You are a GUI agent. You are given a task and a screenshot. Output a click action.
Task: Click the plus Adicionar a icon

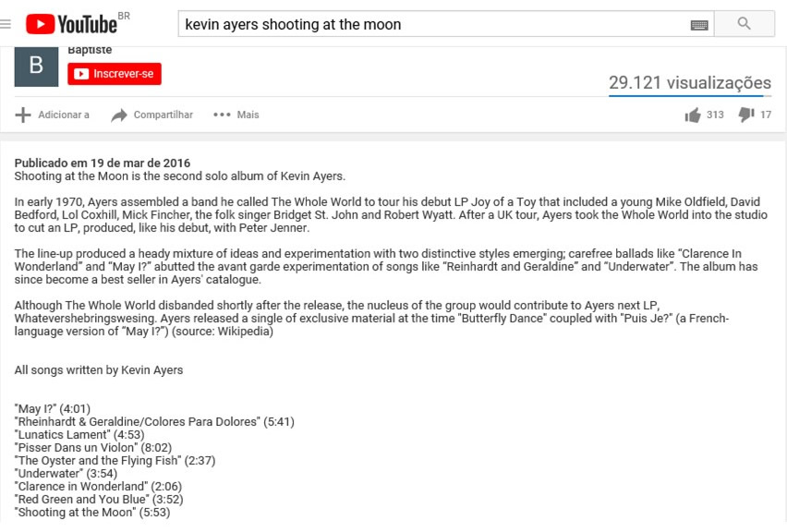coord(23,115)
